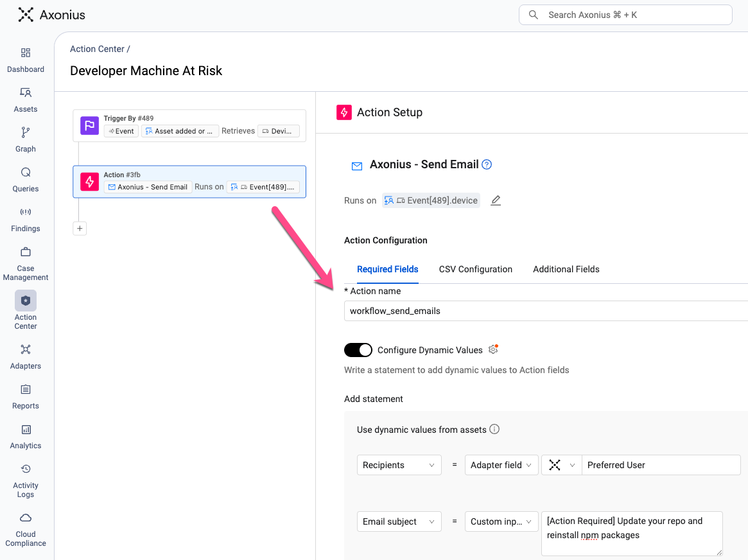Open Activity Logs history icon
This screenshot has height=560, width=748.
(x=26, y=469)
